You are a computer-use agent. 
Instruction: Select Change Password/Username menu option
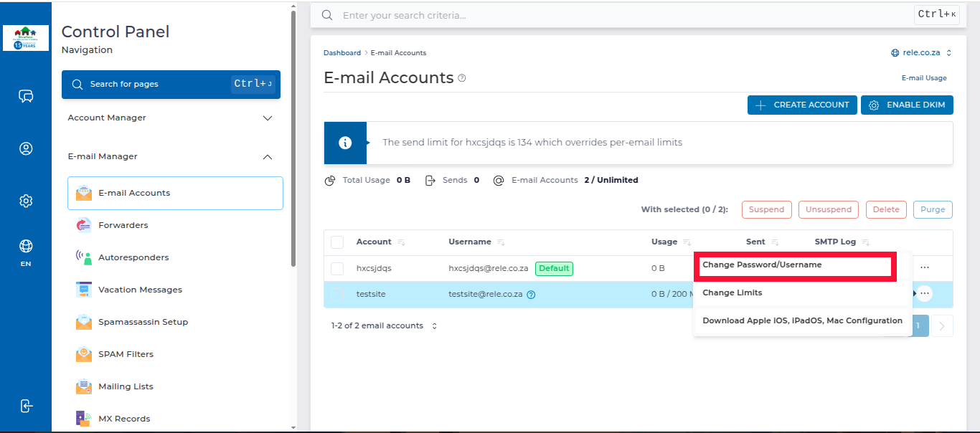762,265
